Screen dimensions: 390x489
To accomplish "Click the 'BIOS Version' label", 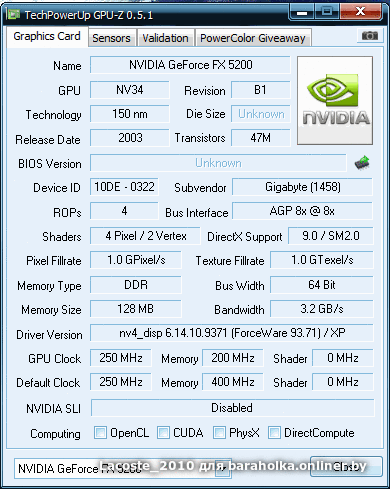I will (50, 164).
